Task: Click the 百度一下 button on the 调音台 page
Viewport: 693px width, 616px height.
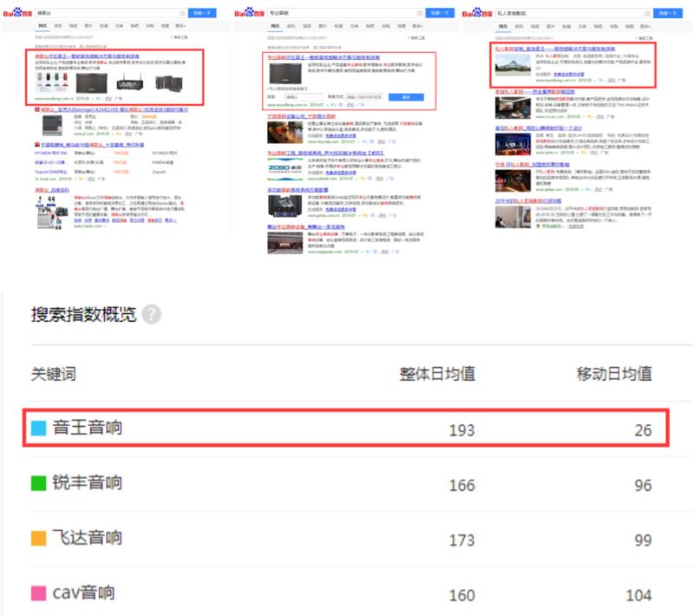Action: click(202, 13)
